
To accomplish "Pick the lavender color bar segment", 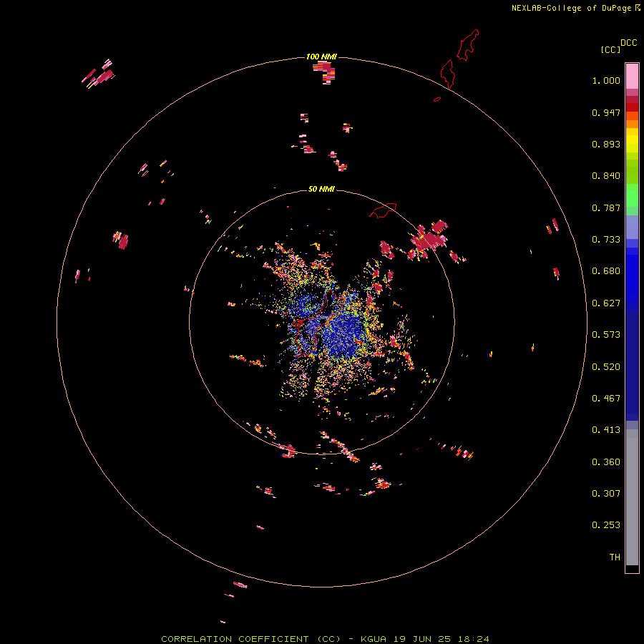I will (632, 228).
